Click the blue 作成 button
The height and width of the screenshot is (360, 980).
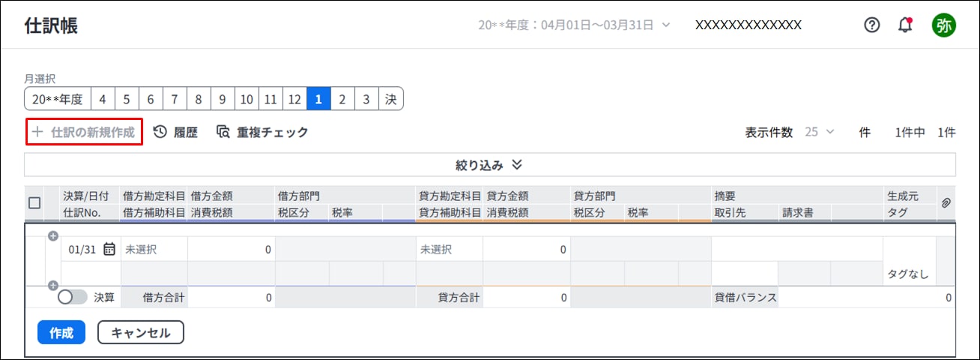(61, 332)
